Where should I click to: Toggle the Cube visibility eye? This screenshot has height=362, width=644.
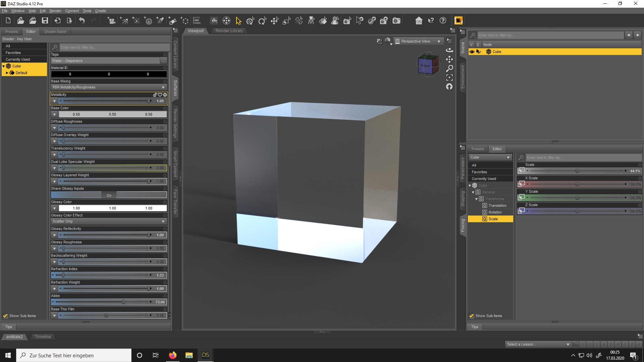pos(472,52)
